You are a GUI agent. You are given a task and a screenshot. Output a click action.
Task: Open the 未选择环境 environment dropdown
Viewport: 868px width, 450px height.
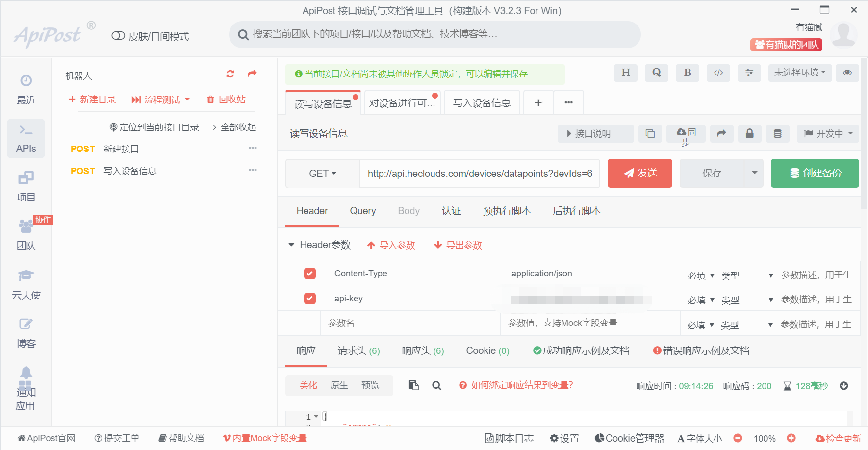(x=799, y=73)
